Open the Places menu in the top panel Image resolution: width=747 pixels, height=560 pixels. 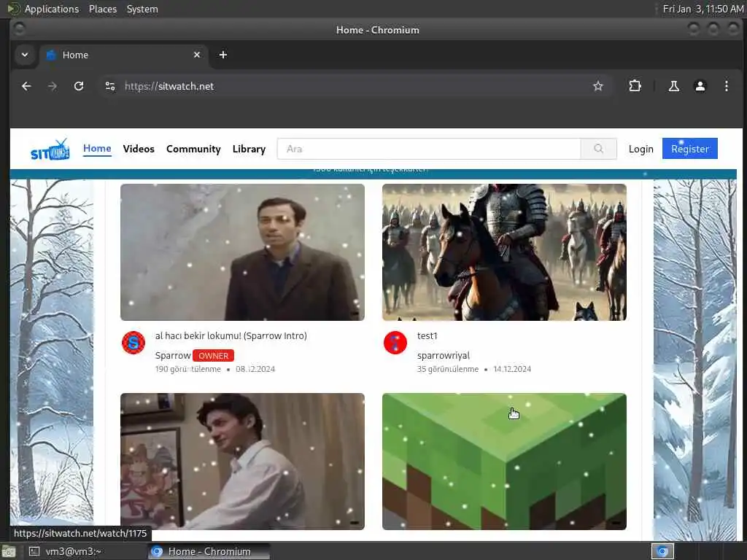point(102,9)
